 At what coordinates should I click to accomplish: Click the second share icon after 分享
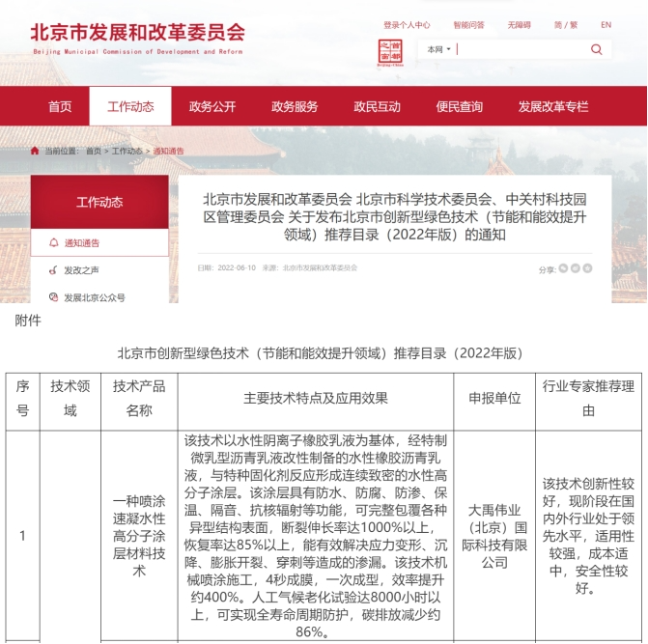tap(576, 268)
